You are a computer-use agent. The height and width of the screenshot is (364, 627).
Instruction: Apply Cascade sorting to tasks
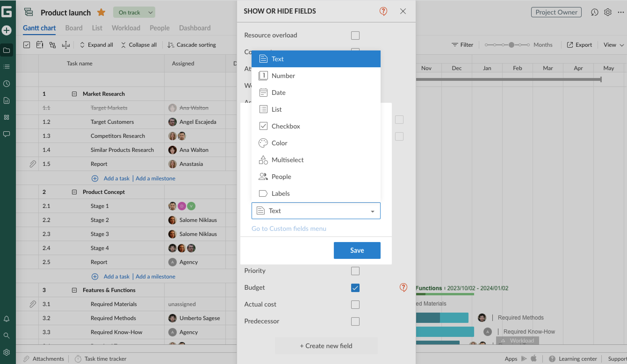pos(192,45)
